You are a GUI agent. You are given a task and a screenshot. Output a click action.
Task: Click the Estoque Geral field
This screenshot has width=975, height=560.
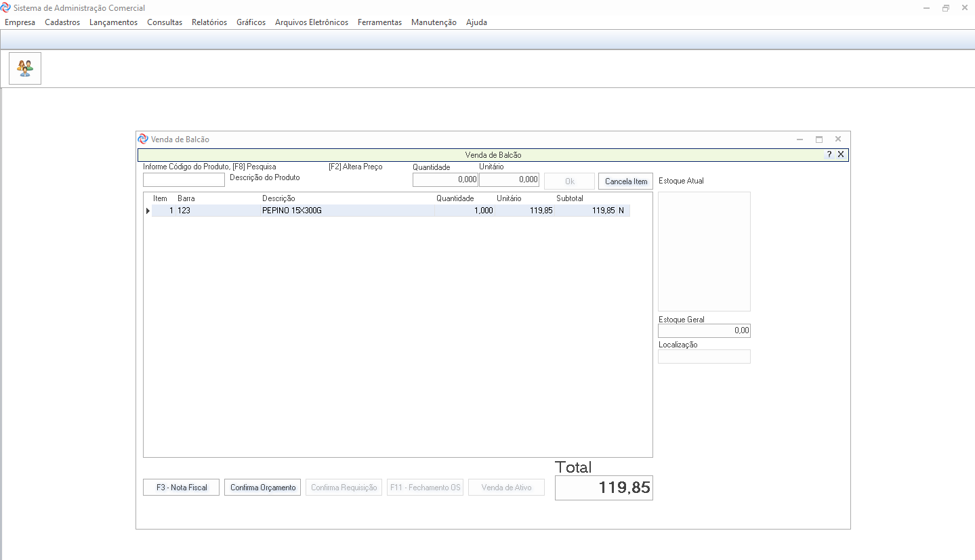coord(704,331)
